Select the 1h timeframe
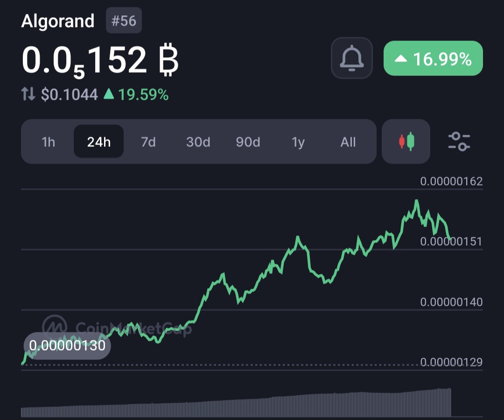 tap(49, 142)
